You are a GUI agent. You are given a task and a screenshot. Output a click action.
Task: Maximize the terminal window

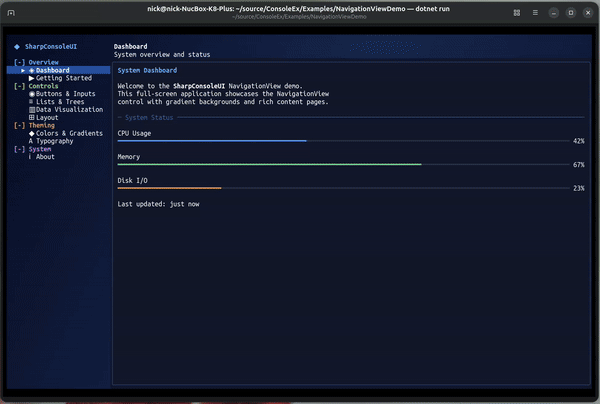point(571,13)
